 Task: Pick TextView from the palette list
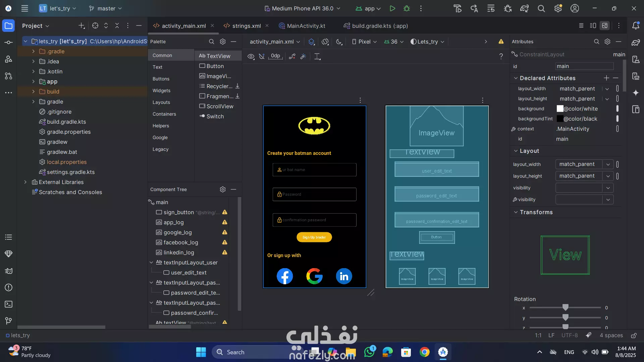218,56
